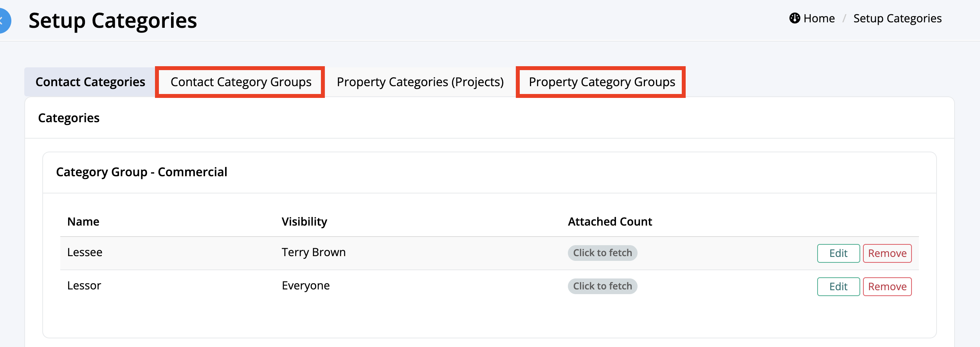
Task: Click the Name column header
Action: pyautogui.click(x=83, y=222)
